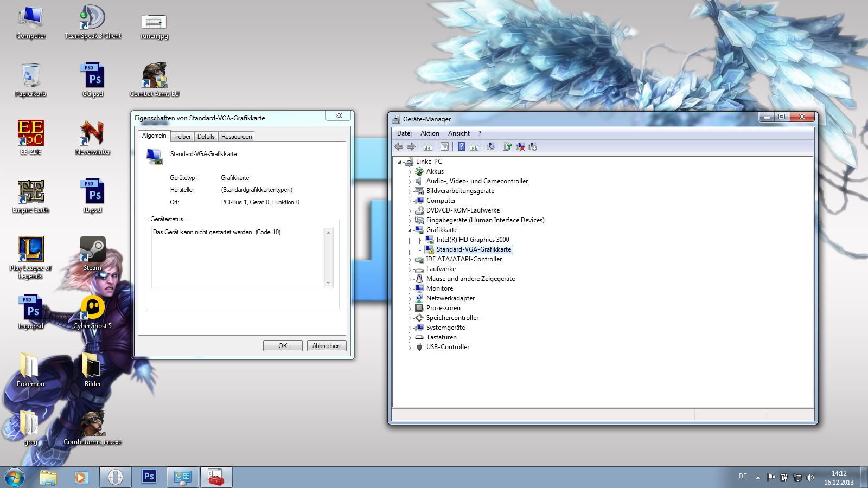Expand Audio-, Video- und Gamecontroller
The height and width of the screenshot is (488, 868).
tap(410, 182)
